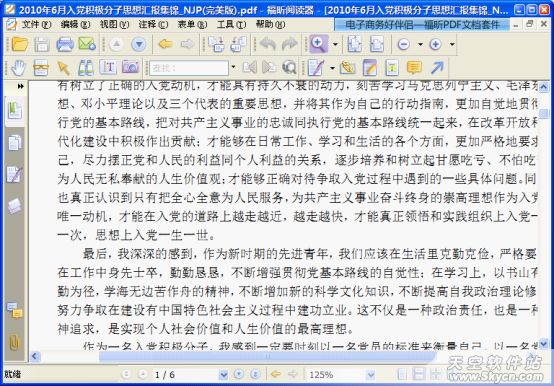
Task: Toggle the Comments panel in sidebar
Action: (15, 310)
